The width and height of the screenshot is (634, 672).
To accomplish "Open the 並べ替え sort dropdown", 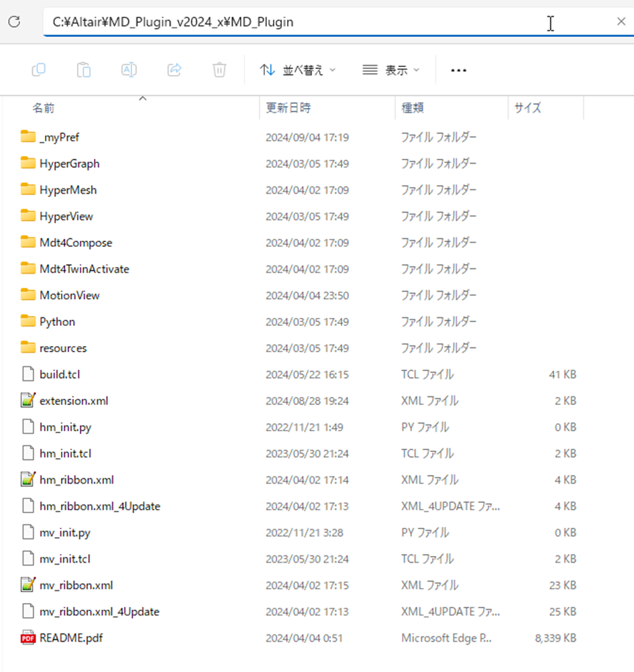I will point(297,70).
